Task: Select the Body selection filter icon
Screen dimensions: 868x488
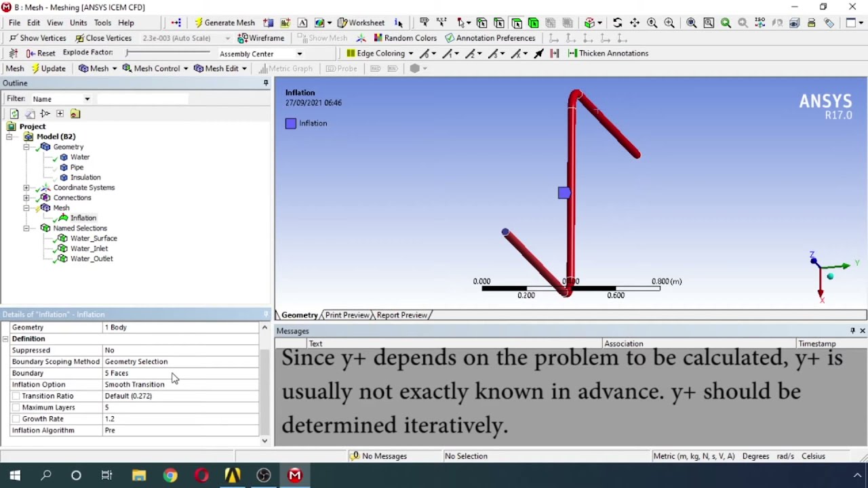Action: [x=534, y=22]
